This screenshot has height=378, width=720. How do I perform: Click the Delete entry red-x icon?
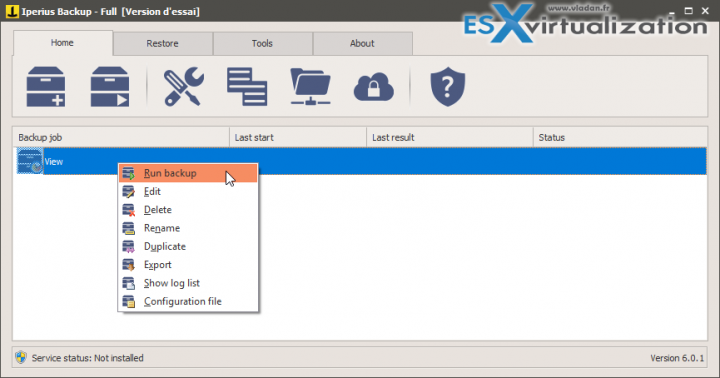click(129, 210)
